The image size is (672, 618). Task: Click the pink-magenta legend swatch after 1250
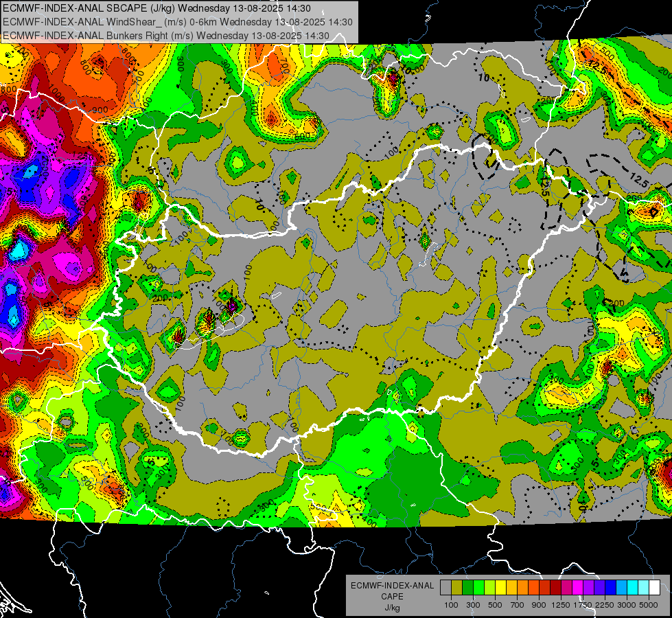566,588
